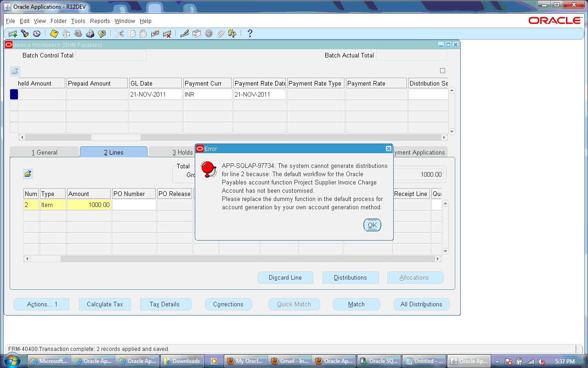Click the Payment Rate Date field value

(260, 94)
